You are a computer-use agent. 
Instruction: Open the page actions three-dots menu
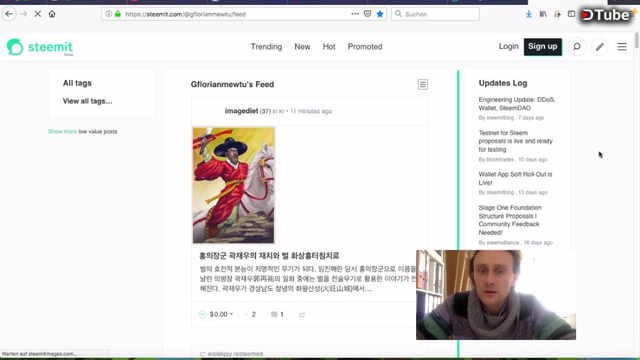(x=355, y=14)
